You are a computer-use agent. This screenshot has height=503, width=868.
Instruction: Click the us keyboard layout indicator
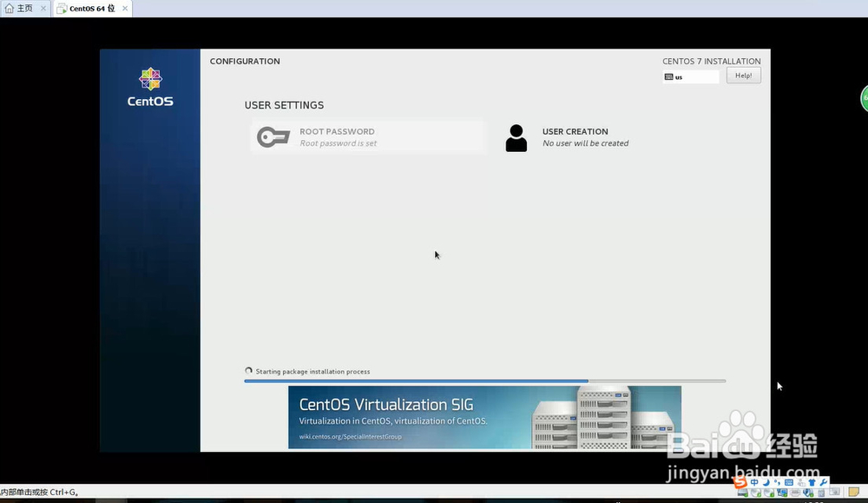690,77
